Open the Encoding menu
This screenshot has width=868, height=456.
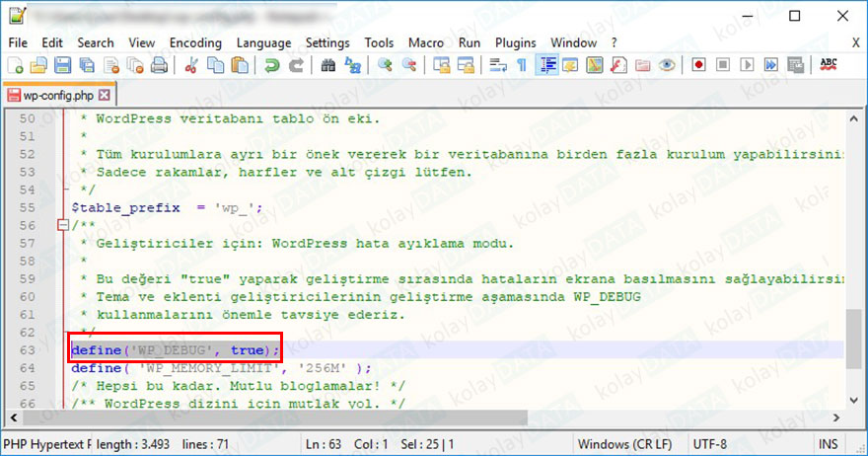coord(195,42)
